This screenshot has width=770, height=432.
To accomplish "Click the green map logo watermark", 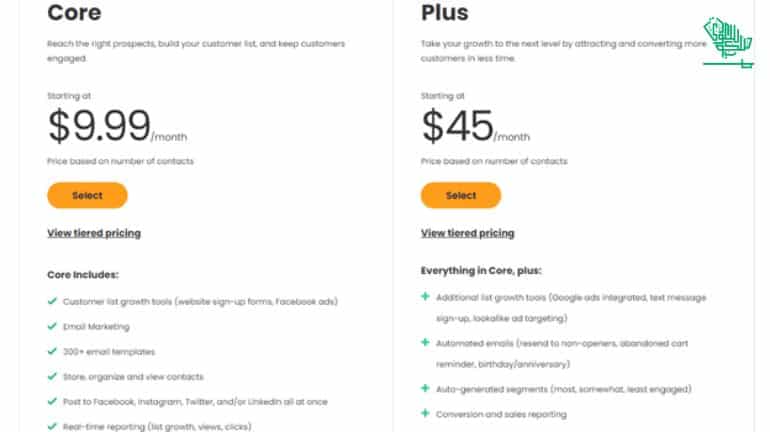I will 728,43.
